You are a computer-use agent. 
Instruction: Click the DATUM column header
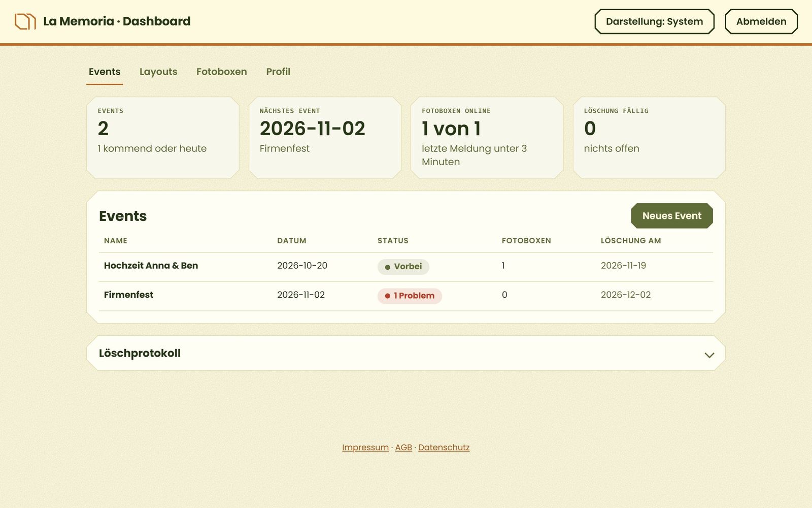click(292, 241)
